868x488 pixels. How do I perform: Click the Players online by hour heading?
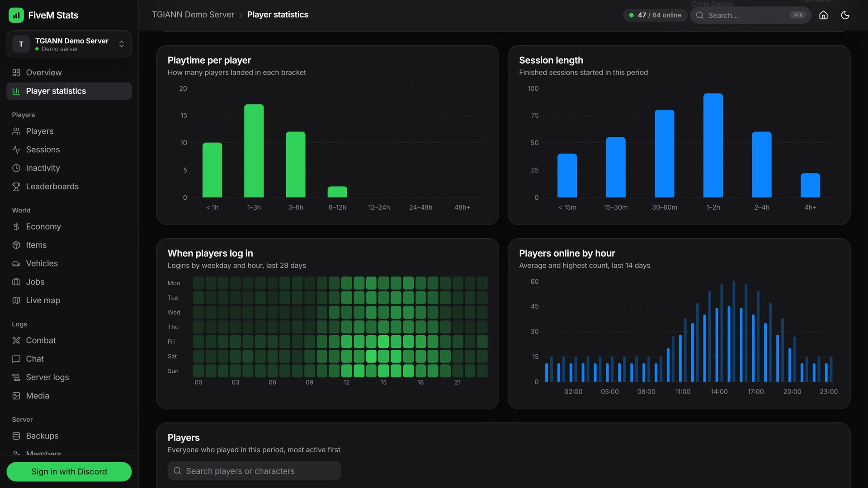567,253
